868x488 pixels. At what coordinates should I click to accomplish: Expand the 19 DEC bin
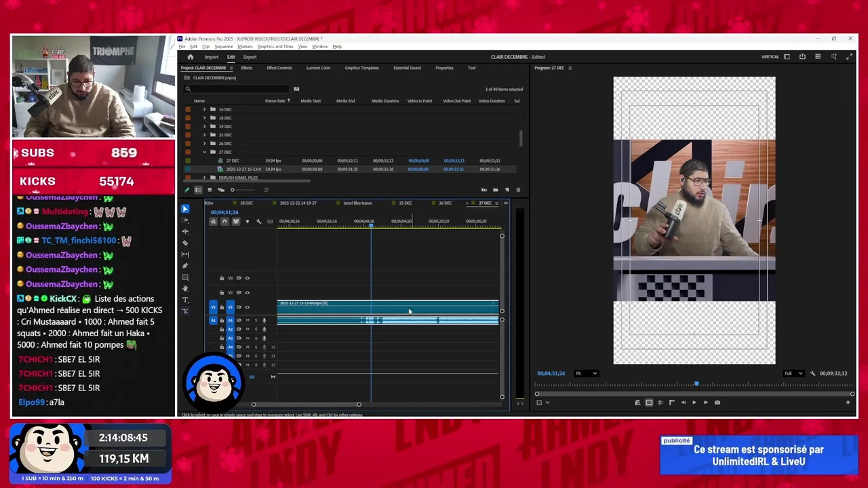tap(205, 127)
